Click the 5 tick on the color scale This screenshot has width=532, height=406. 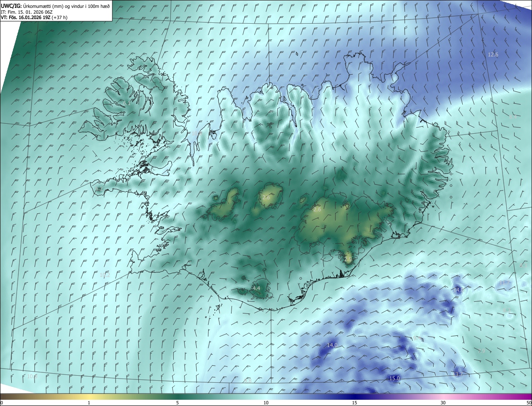tap(177, 403)
